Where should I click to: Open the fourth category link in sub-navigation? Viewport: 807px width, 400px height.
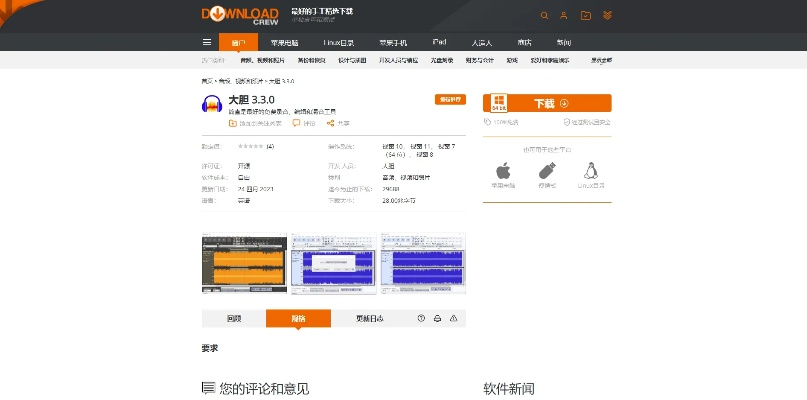click(398, 60)
